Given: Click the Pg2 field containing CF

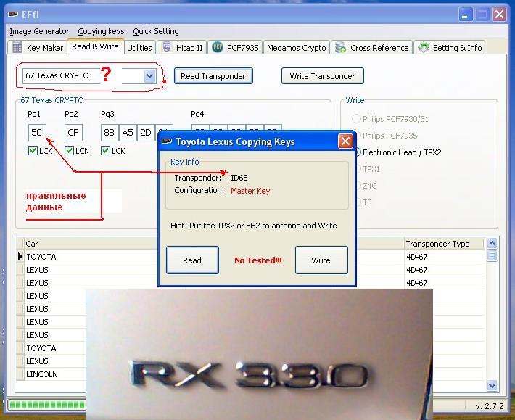Looking at the screenshot, I should [73, 132].
